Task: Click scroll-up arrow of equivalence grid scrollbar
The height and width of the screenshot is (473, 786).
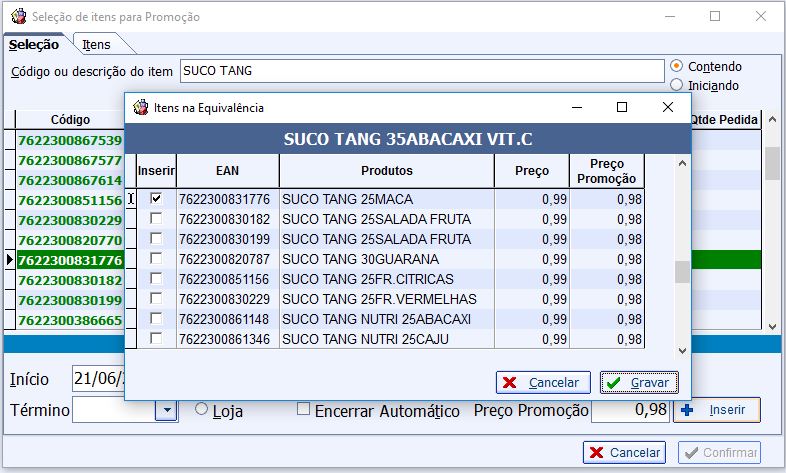Action: pos(682,163)
